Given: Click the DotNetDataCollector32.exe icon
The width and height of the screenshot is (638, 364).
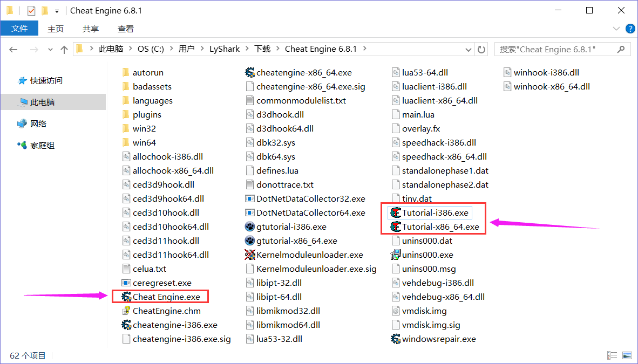Looking at the screenshot, I should tap(250, 198).
